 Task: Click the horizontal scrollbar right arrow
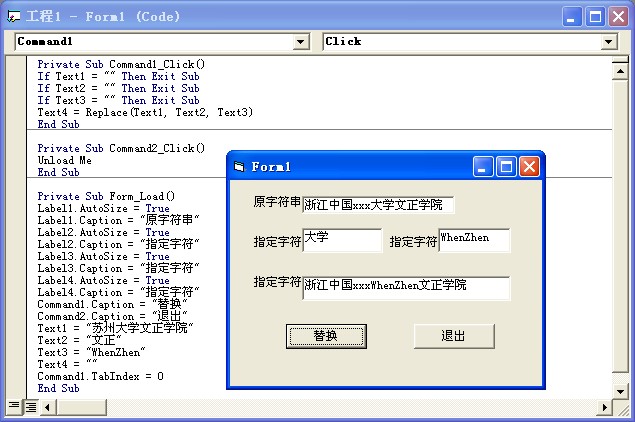[605, 407]
